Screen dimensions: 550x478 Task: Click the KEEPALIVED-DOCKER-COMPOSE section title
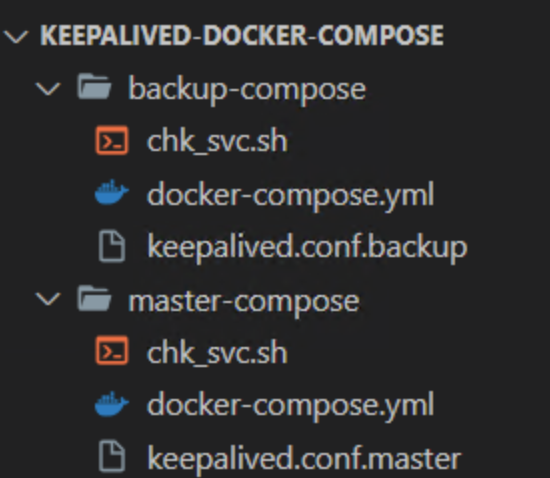(x=242, y=36)
